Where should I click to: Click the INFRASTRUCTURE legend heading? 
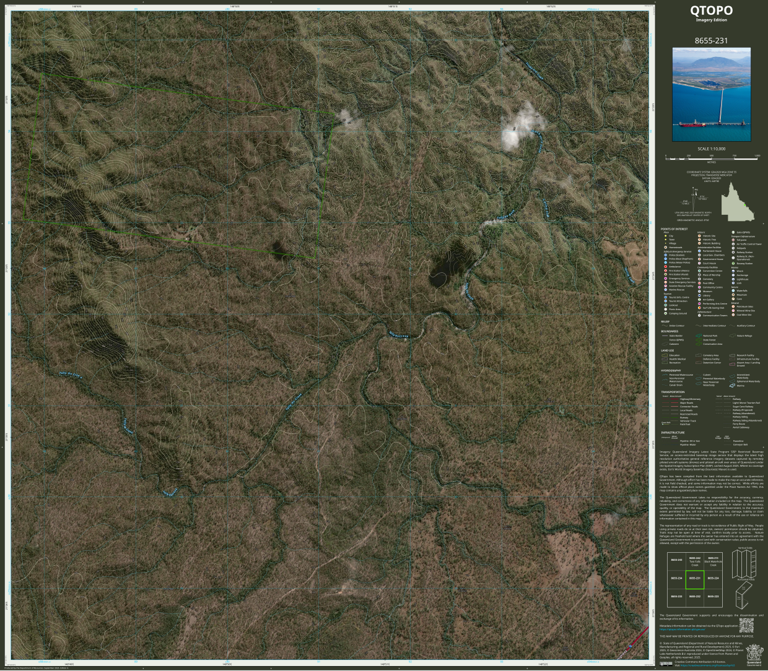[672, 432]
